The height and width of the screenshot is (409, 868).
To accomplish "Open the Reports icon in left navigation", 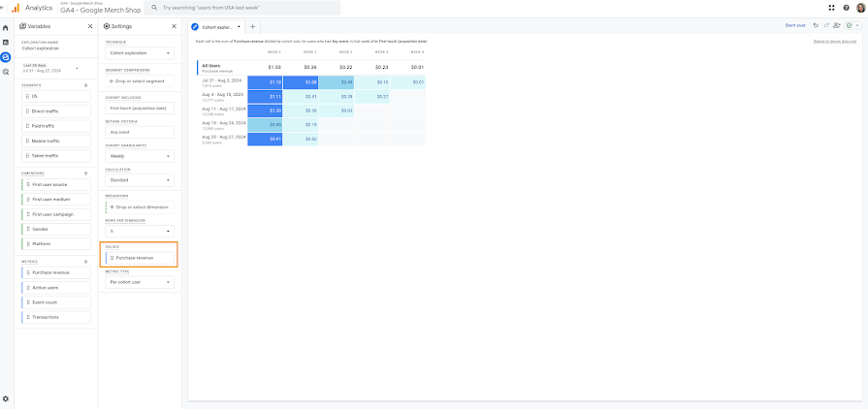I will [x=6, y=42].
